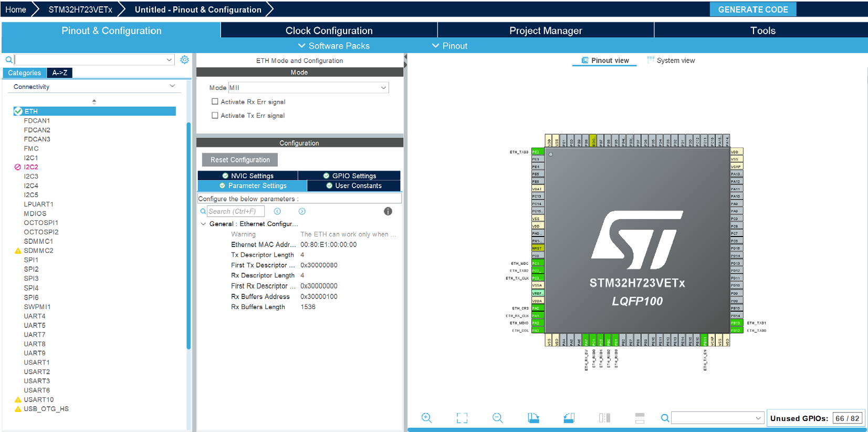Screen dimensions: 868x432
Task: Open the pin search dropdown arrow
Action: pos(758,418)
